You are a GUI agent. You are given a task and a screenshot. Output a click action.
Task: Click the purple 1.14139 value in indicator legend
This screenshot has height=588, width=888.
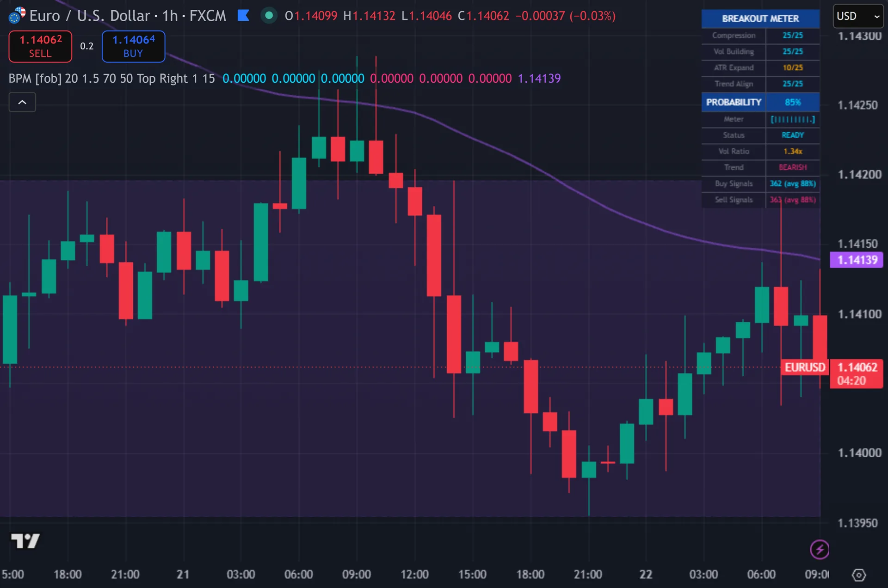pyautogui.click(x=539, y=79)
